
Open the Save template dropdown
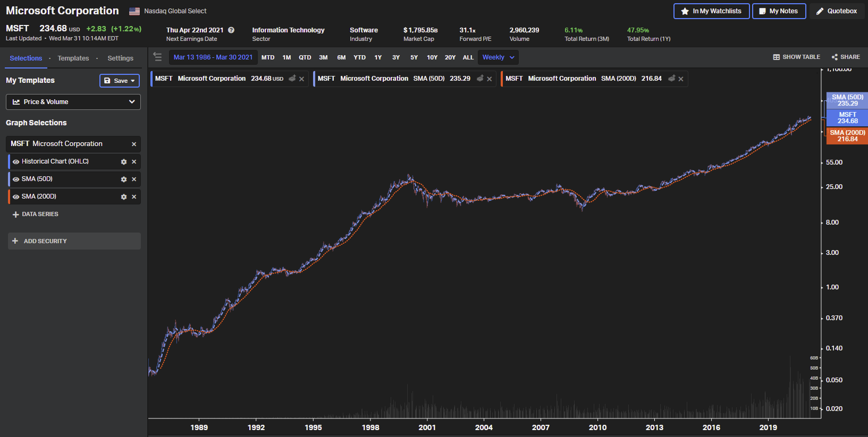pyautogui.click(x=120, y=81)
